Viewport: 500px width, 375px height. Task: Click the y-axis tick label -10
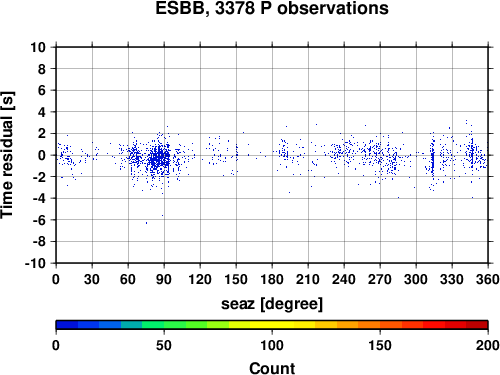point(35,263)
